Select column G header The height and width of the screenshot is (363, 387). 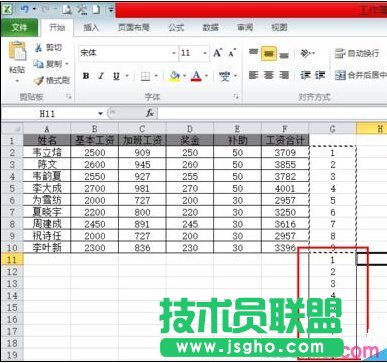tap(332, 129)
